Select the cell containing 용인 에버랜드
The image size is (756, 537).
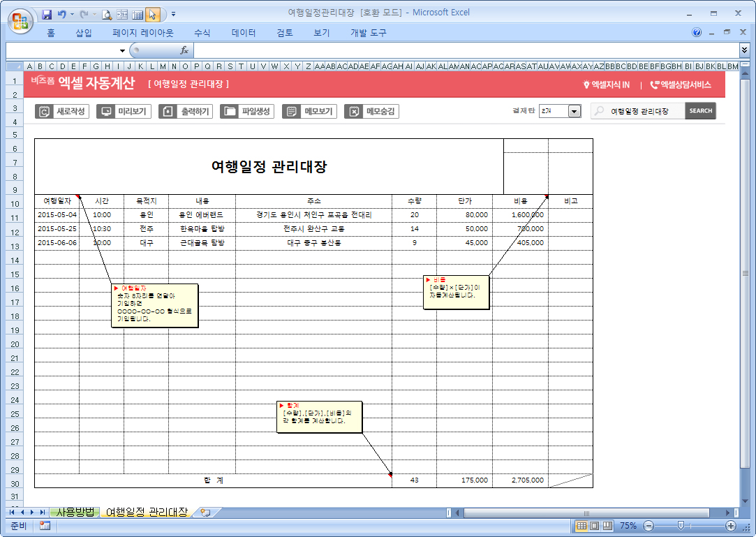[x=202, y=215]
